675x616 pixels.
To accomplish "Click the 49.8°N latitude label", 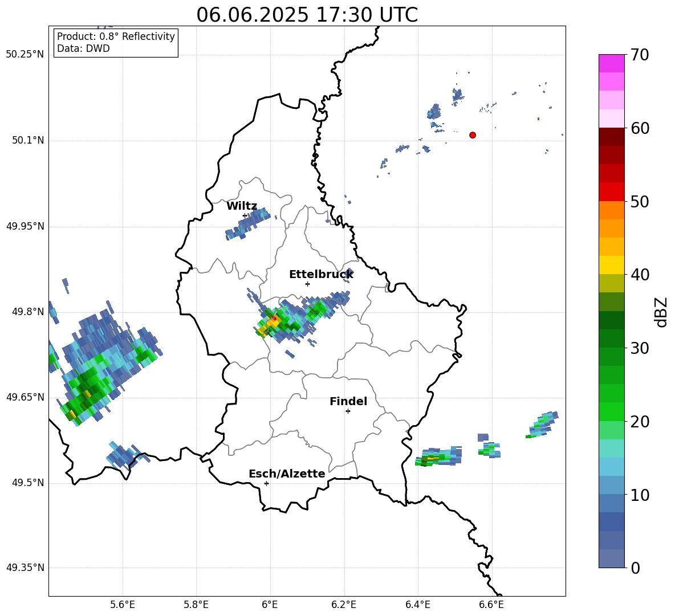I will (x=28, y=312).
